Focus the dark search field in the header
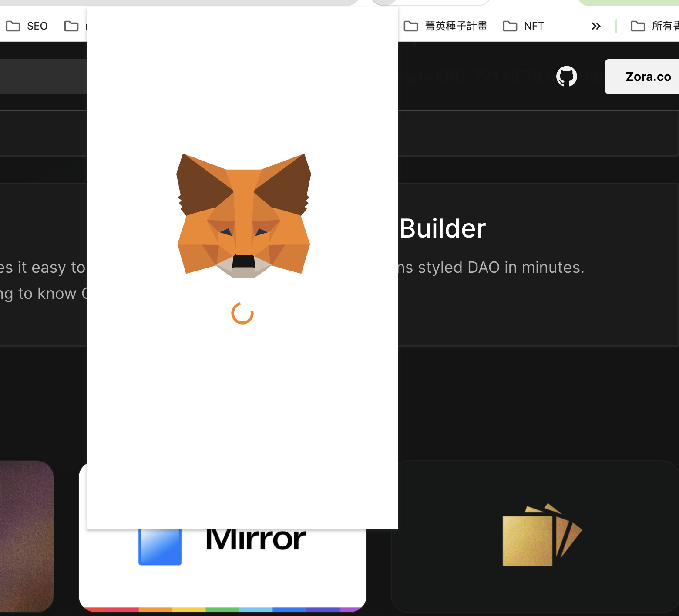This screenshot has width=679, height=616. coord(43,77)
